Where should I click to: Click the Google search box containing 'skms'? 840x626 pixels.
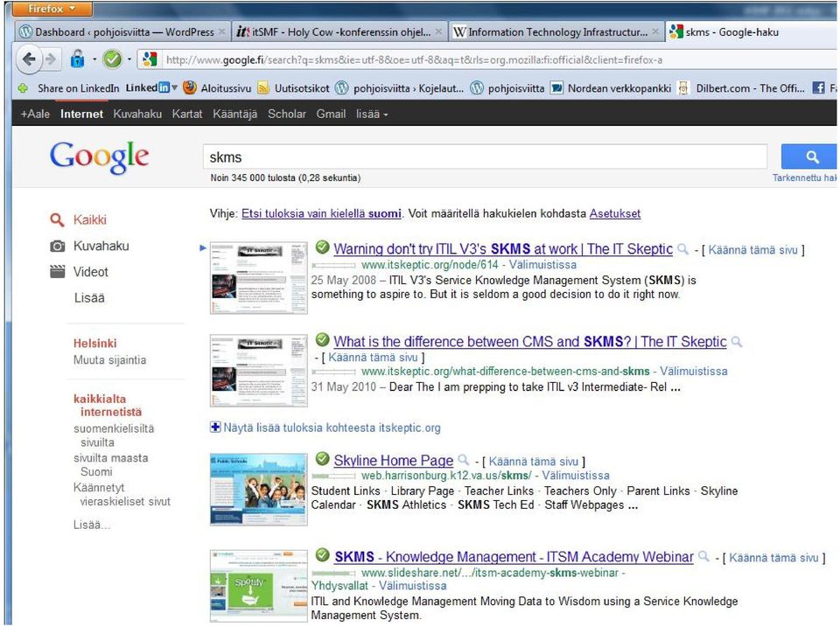[x=485, y=156]
